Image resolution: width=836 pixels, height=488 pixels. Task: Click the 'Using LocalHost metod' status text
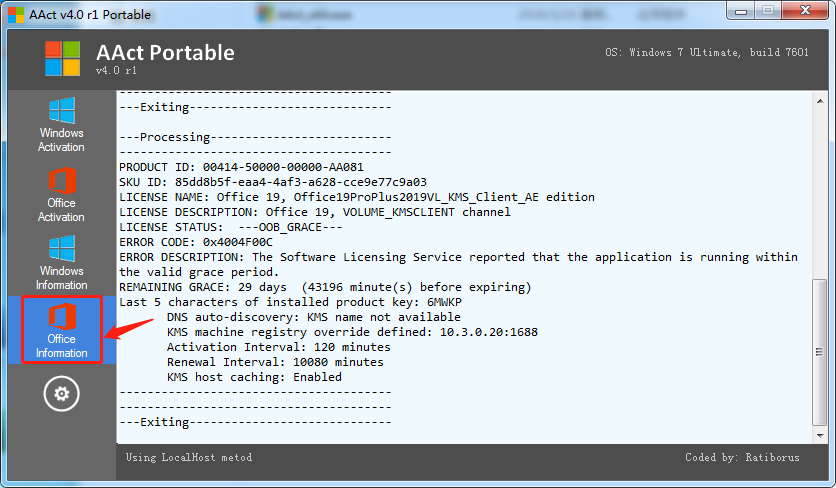pos(189,457)
